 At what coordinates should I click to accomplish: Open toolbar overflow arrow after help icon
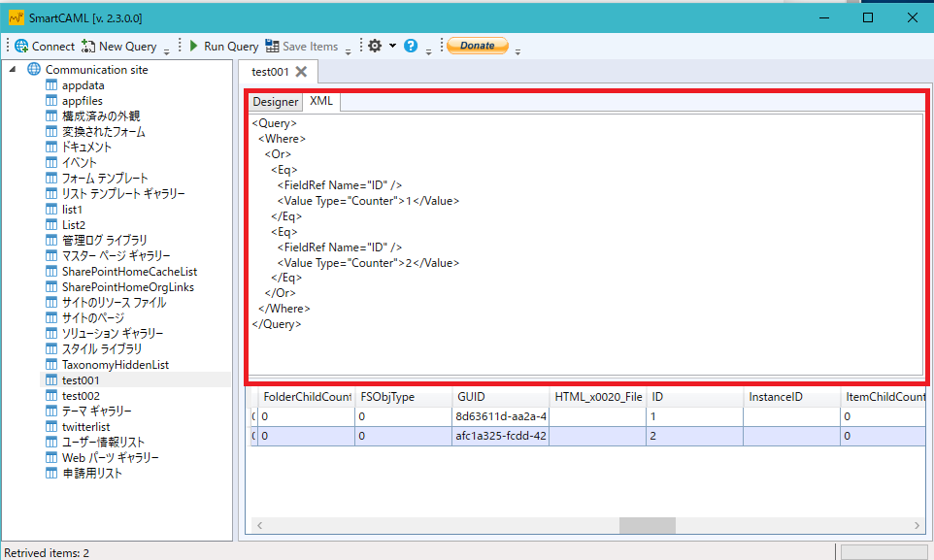click(428, 51)
